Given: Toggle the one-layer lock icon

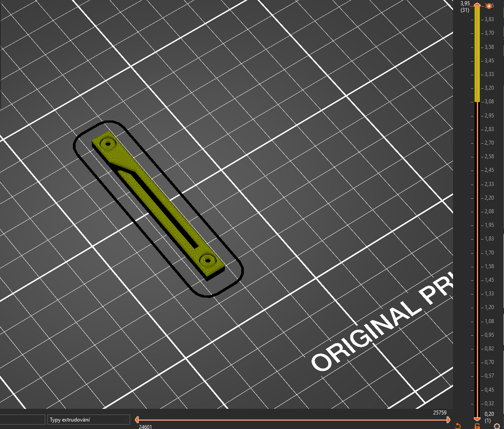Looking at the screenshot, I should (477, 426).
